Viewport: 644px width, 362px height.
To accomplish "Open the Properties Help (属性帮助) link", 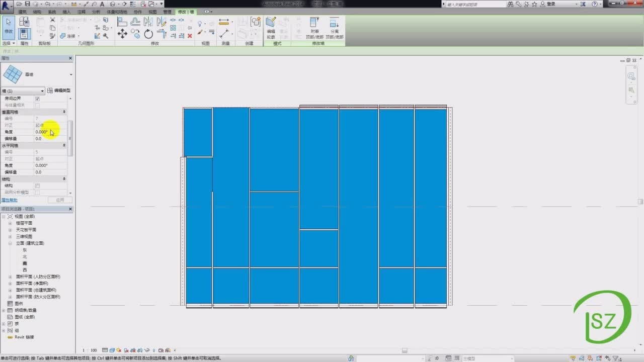I will (x=9, y=200).
